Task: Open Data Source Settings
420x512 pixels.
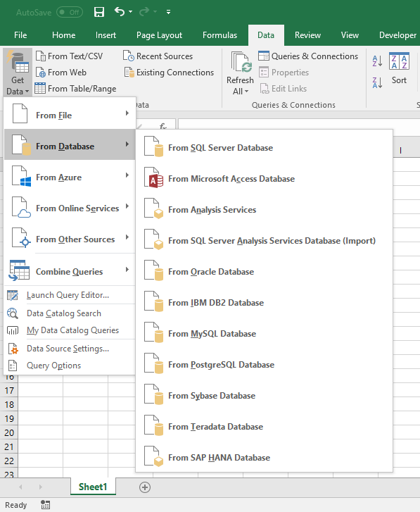Action: [x=70, y=349]
